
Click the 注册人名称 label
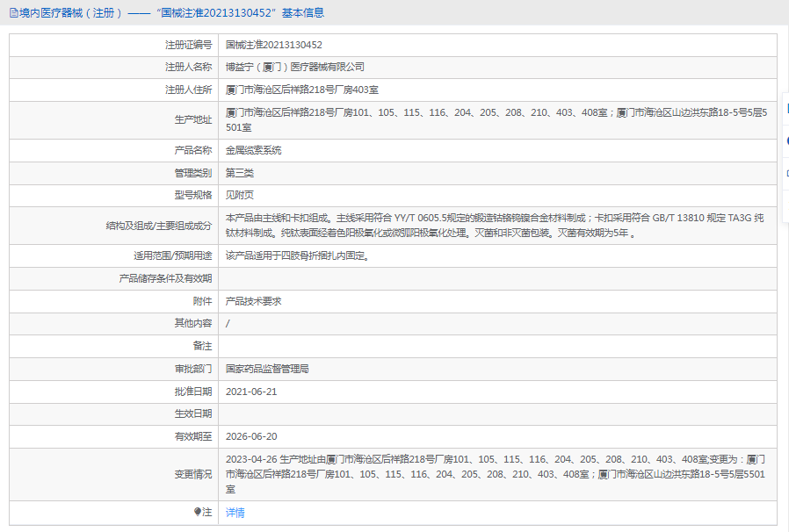(x=189, y=67)
